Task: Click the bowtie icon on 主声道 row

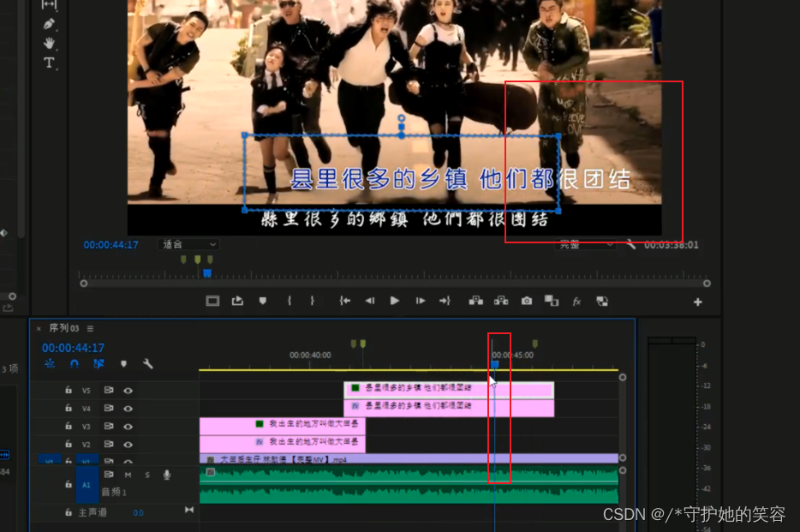Action: tap(188, 510)
